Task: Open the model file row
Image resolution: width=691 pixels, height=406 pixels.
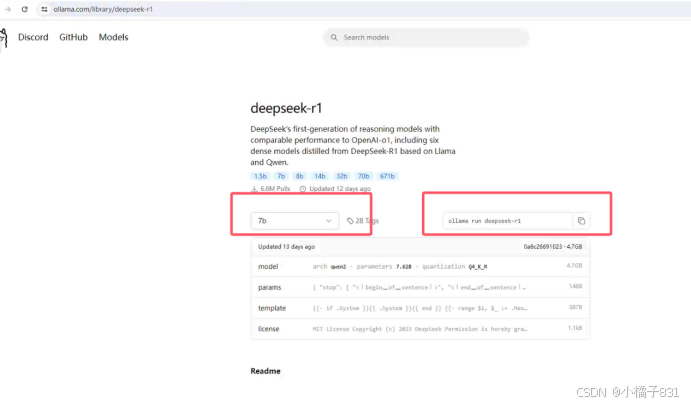Action: pos(420,266)
